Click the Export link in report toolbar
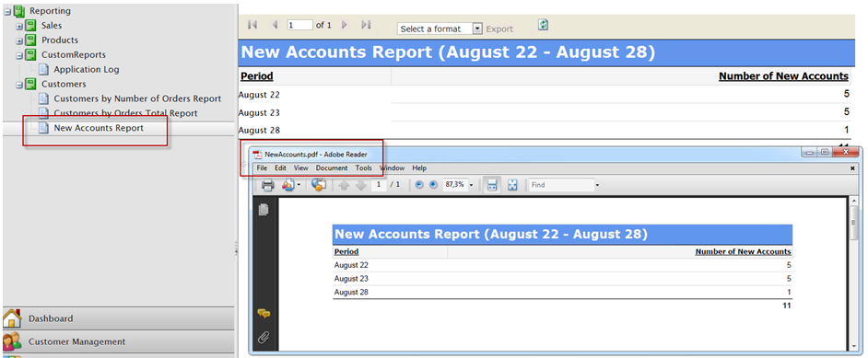The width and height of the screenshot is (868, 358). click(499, 29)
